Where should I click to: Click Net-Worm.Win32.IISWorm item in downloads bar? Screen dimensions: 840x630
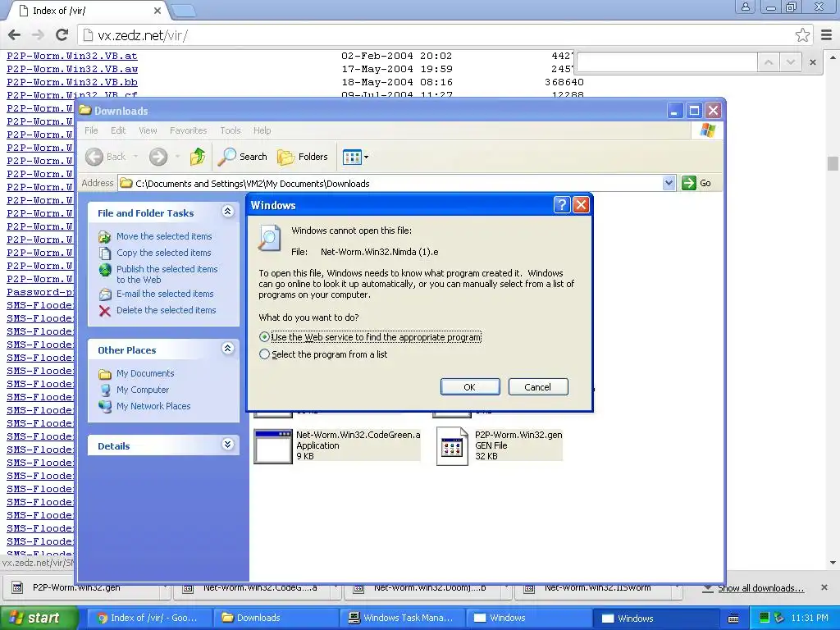[597, 587]
